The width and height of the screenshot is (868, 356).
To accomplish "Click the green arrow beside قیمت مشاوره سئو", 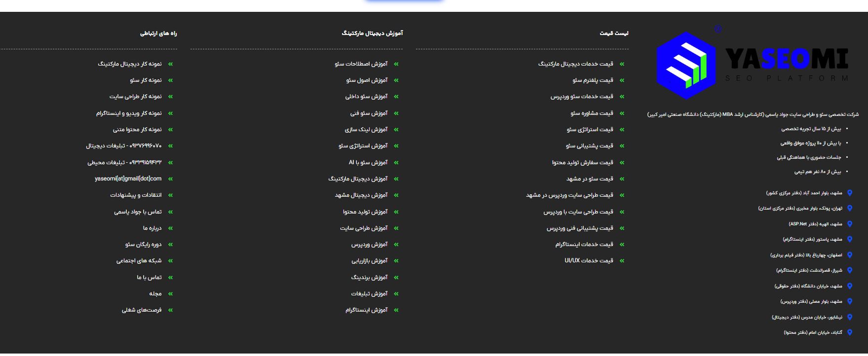I will click(x=622, y=113).
